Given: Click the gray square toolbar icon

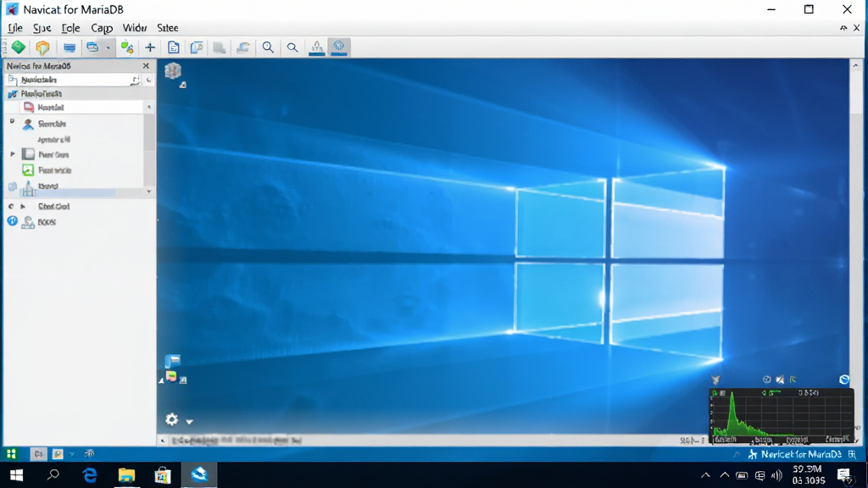Looking at the screenshot, I should pos(220,48).
